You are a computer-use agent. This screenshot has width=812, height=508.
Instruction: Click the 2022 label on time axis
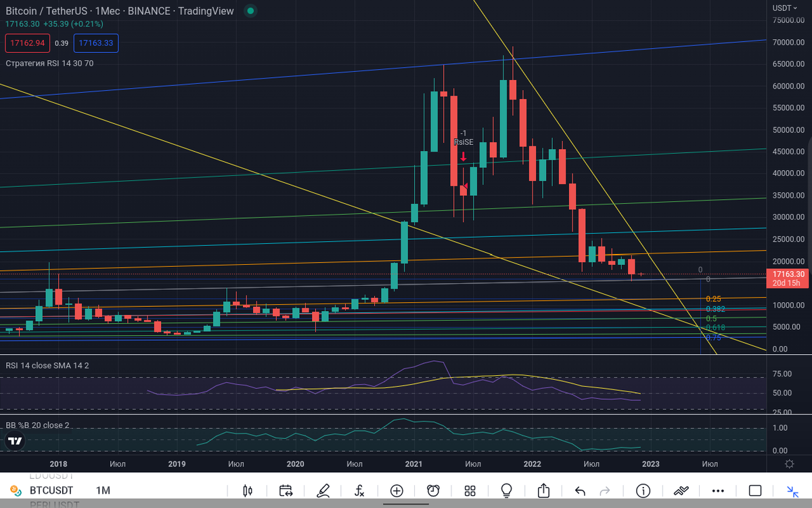pos(532,464)
